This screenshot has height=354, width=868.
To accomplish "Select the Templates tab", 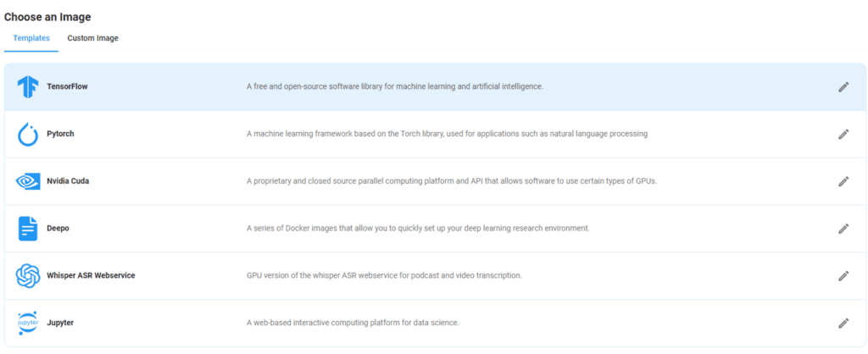I will 31,38.
